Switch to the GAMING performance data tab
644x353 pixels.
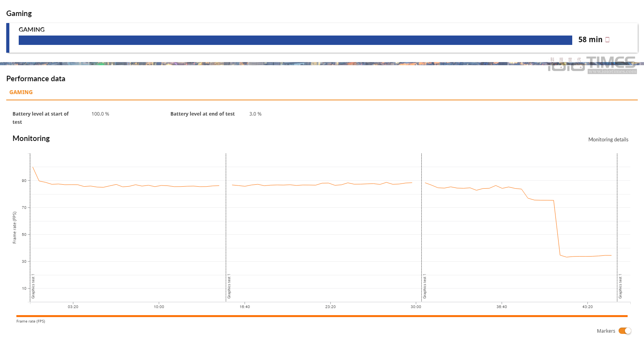21,92
